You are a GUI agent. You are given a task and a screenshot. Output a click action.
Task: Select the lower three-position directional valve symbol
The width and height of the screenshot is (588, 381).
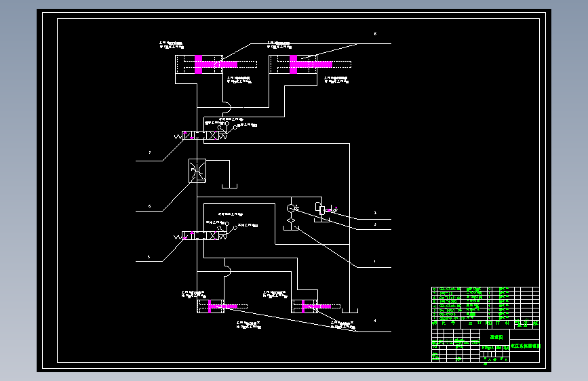[200, 235]
